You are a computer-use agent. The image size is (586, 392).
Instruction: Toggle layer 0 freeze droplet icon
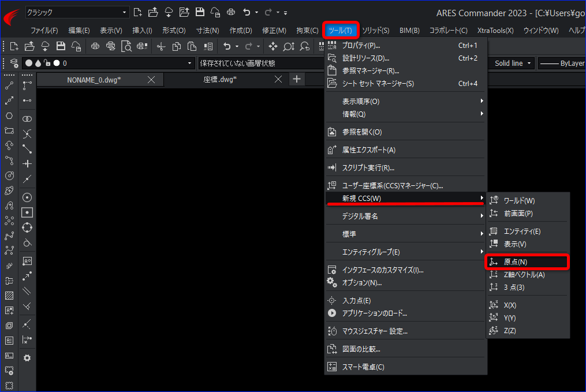click(38, 63)
